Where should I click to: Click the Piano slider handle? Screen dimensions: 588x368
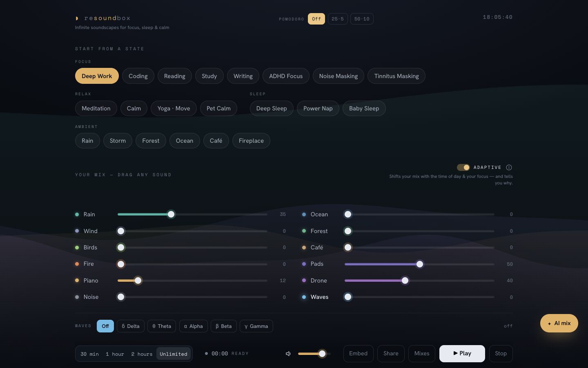(138, 280)
